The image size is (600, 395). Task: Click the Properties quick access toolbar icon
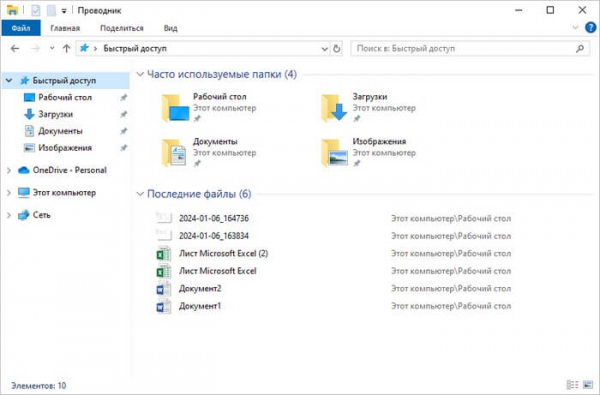(x=36, y=10)
